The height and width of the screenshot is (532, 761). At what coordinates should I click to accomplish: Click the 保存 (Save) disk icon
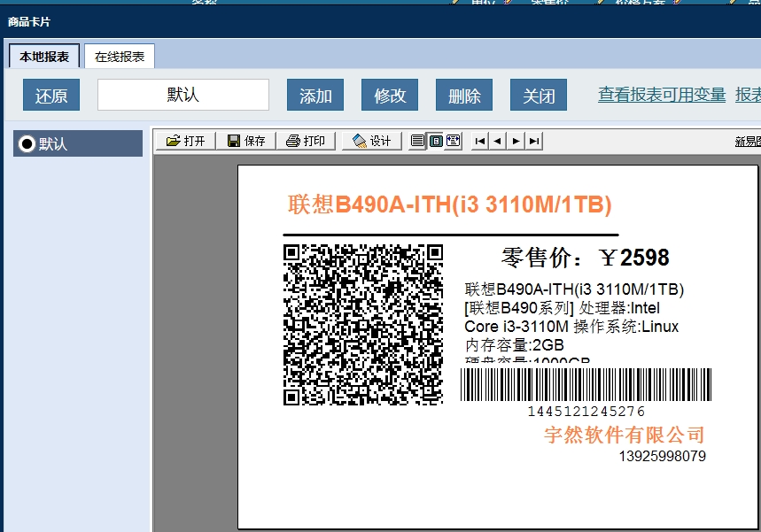click(x=245, y=141)
